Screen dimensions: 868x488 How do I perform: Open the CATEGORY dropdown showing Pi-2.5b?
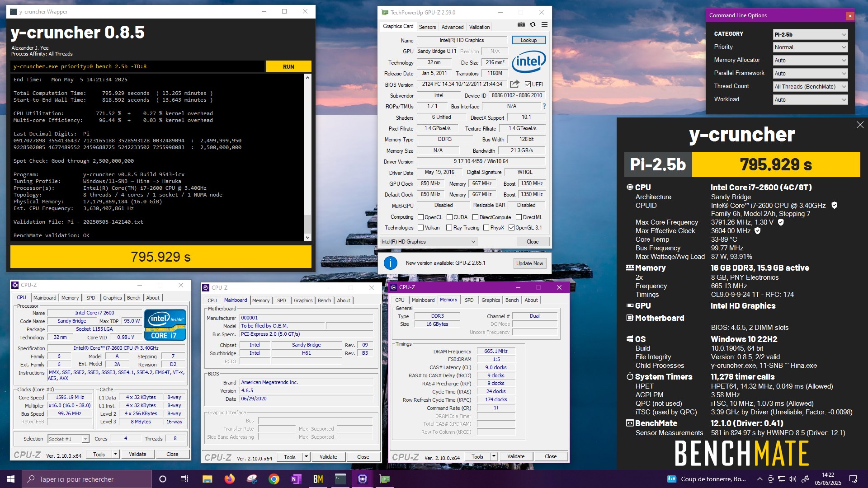(810, 34)
